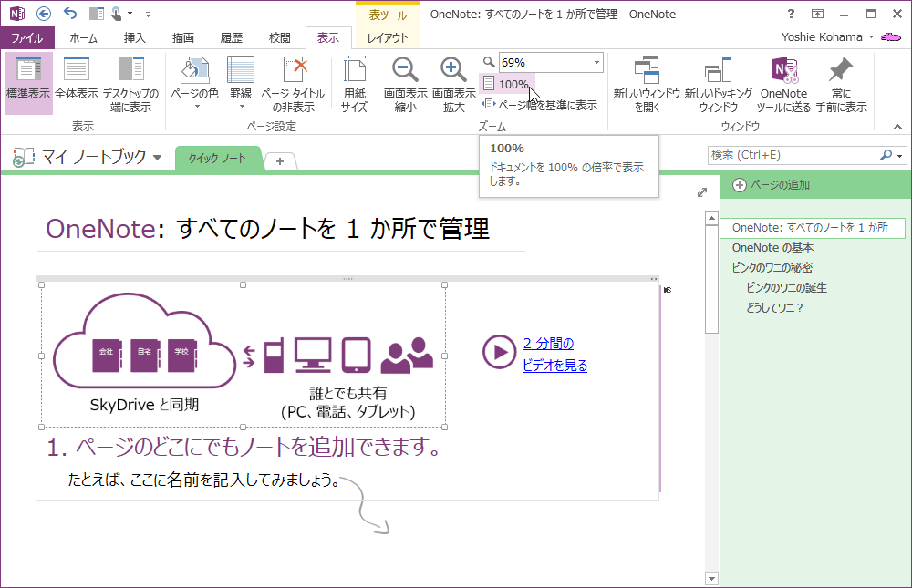Open 罫線 rule lines menu
The width and height of the screenshot is (912, 588).
(241, 84)
